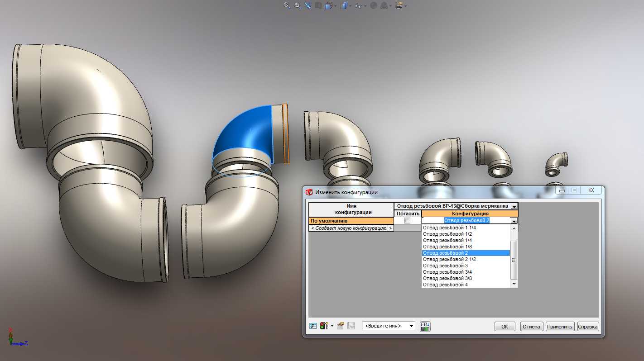Click the first table-view icon in dialog footer
The height and width of the screenshot is (361, 644).
[x=313, y=326]
